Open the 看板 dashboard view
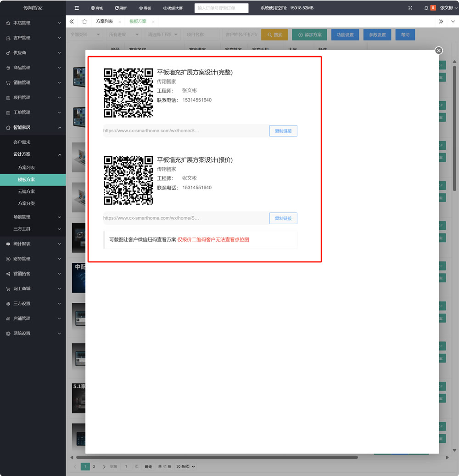The width and height of the screenshot is (459, 476). pos(145,8)
